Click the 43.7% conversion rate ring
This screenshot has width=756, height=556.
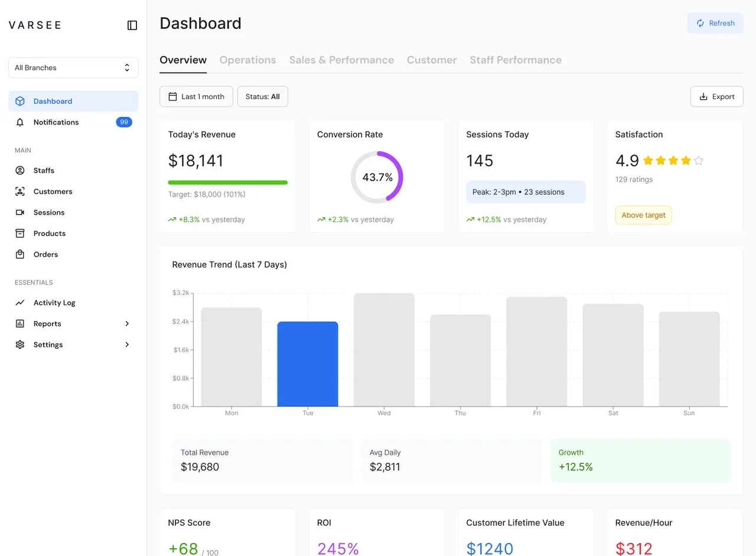[x=377, y=177]
